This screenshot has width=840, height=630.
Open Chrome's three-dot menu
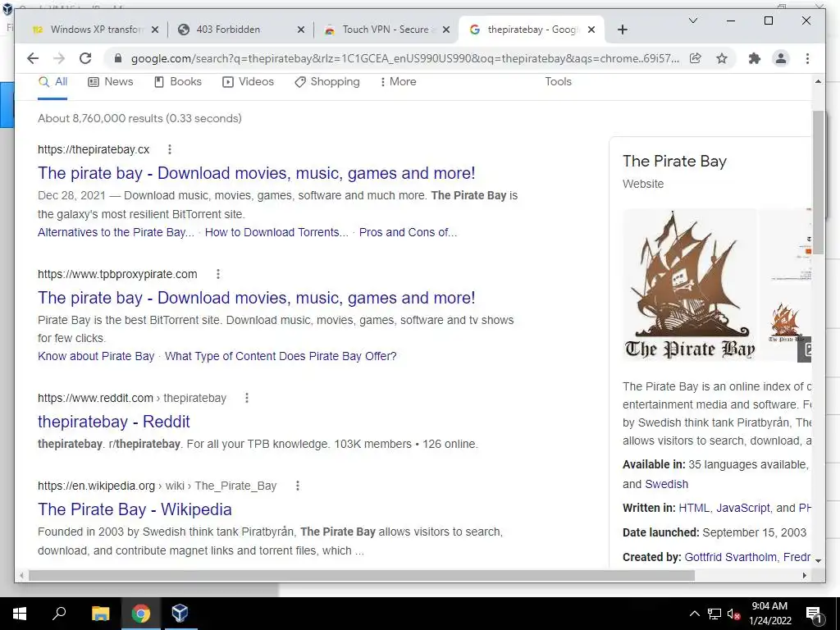tap(807, 58)
